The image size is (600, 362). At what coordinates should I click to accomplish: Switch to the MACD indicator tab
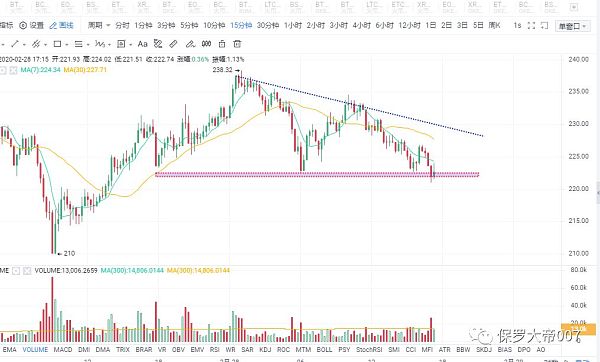63,349
